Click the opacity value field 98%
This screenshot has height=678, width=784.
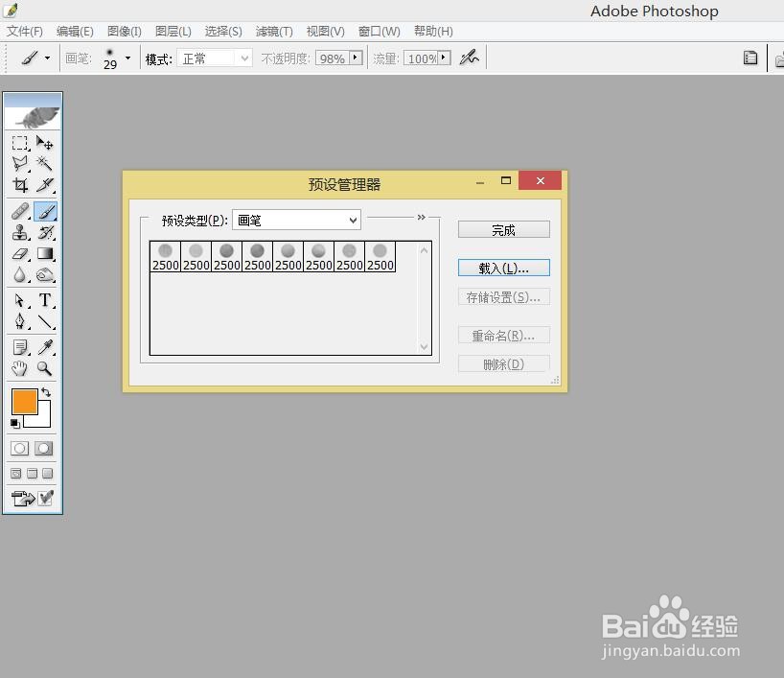pos(332,58)
